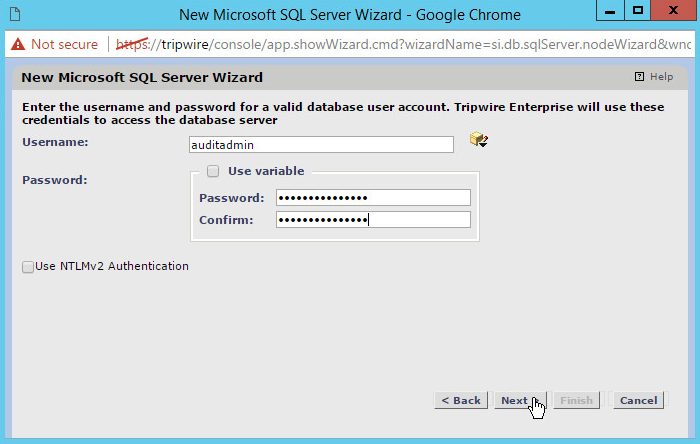Open the Help link text
700x444 pixels.
(x=662, y=77)
